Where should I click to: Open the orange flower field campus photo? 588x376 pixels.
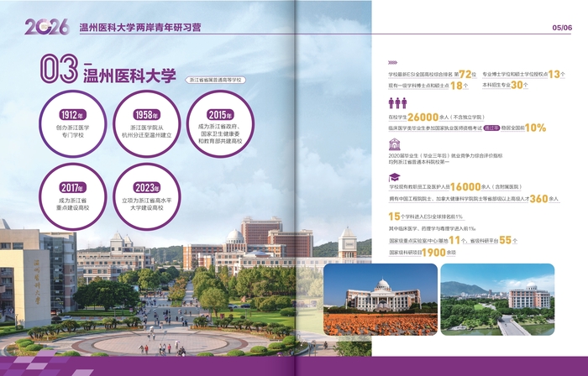click(x=381, y=300)
